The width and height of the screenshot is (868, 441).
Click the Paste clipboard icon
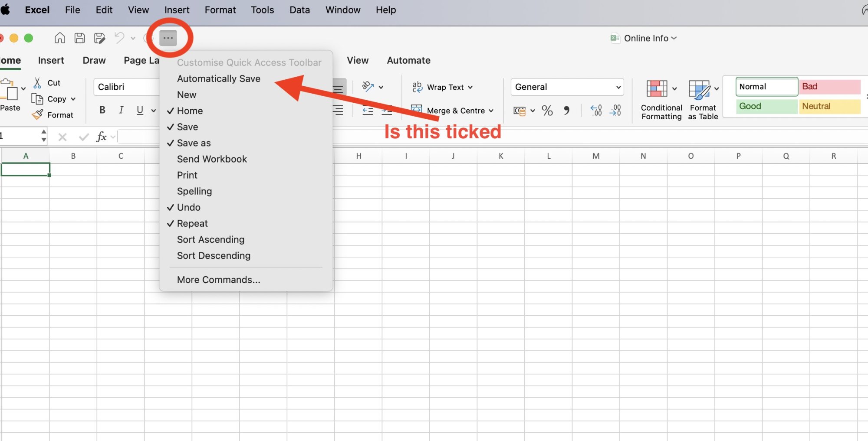(x=10, y=90)
